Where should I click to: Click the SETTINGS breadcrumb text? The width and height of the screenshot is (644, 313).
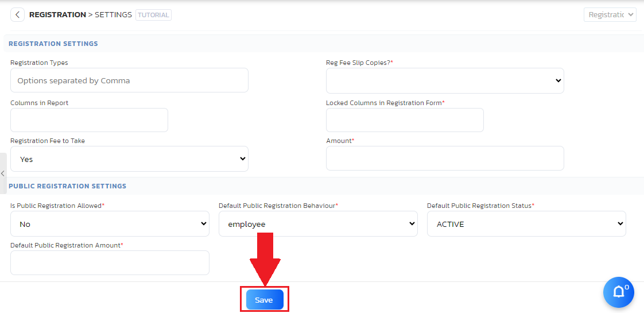click(x=113, y=15)
